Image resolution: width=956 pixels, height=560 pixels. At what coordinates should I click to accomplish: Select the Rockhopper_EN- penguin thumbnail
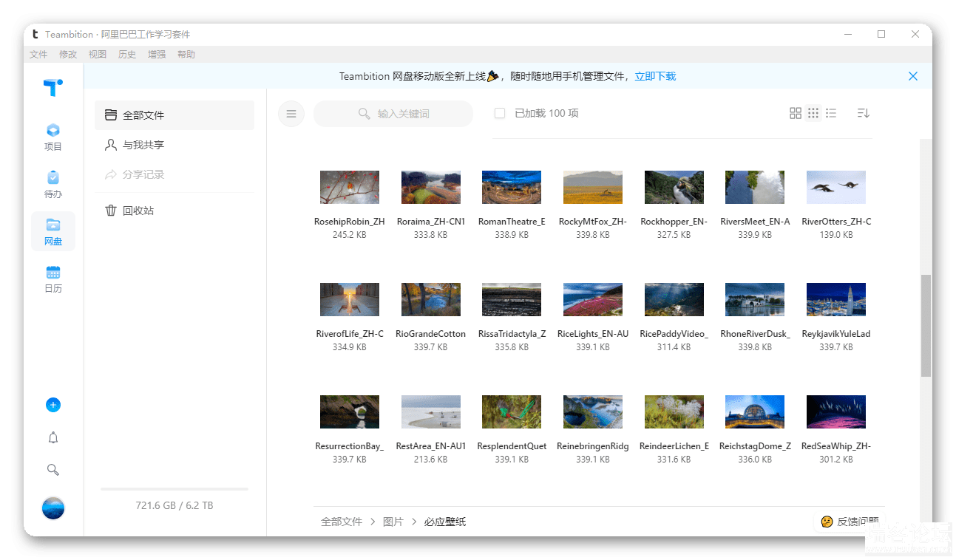click(x=674, y=187)
